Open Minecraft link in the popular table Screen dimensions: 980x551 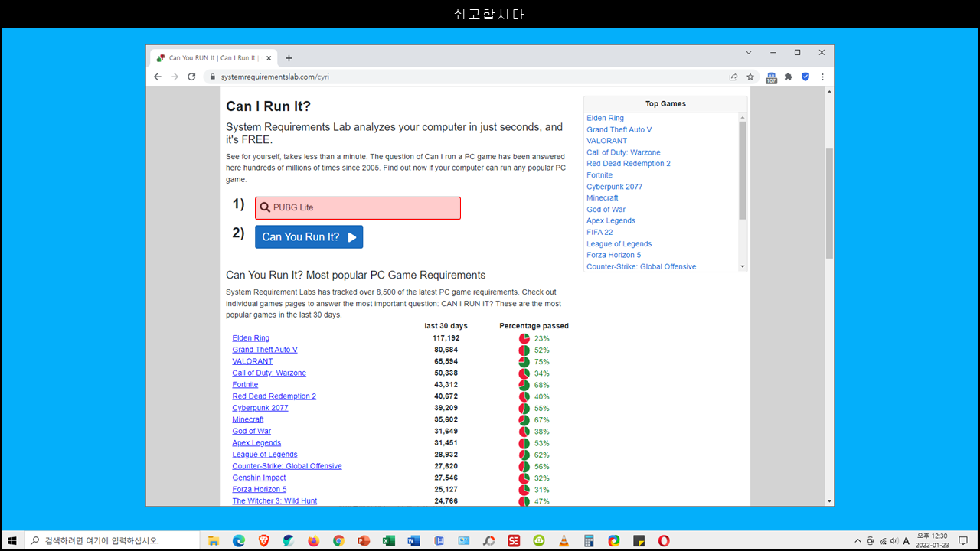[x=248, y=419]
